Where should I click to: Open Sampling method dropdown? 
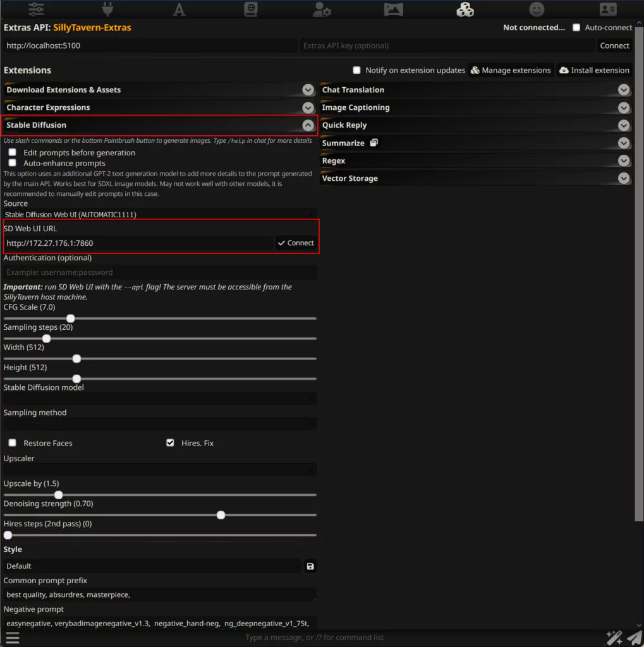(159, 423)
